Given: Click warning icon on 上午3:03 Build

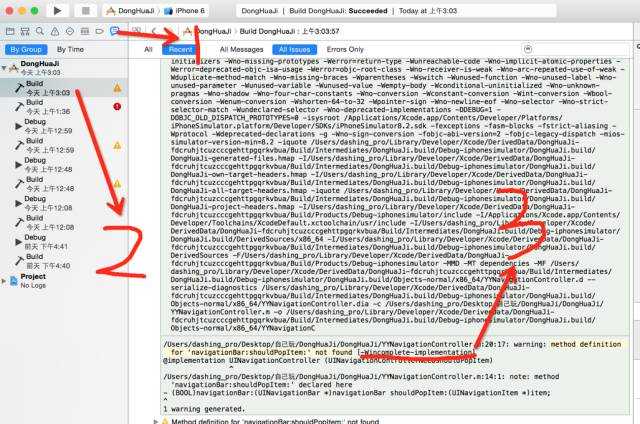Looking at the screenshot, I should pos(117,88).
